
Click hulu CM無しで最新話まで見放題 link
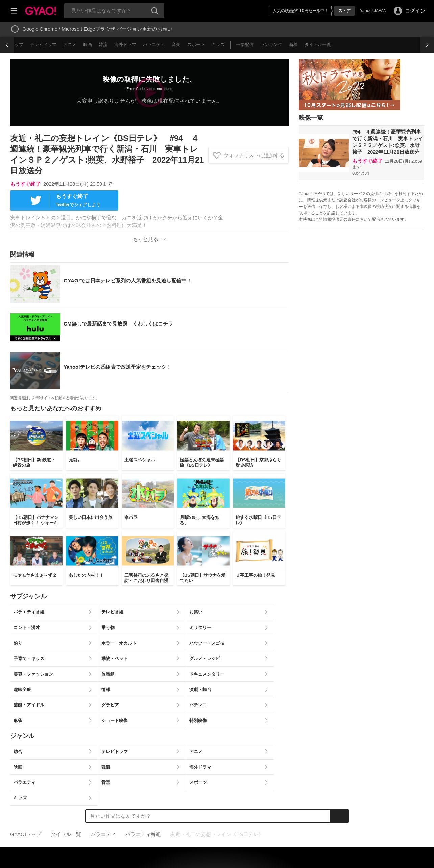tap(118, 324)
